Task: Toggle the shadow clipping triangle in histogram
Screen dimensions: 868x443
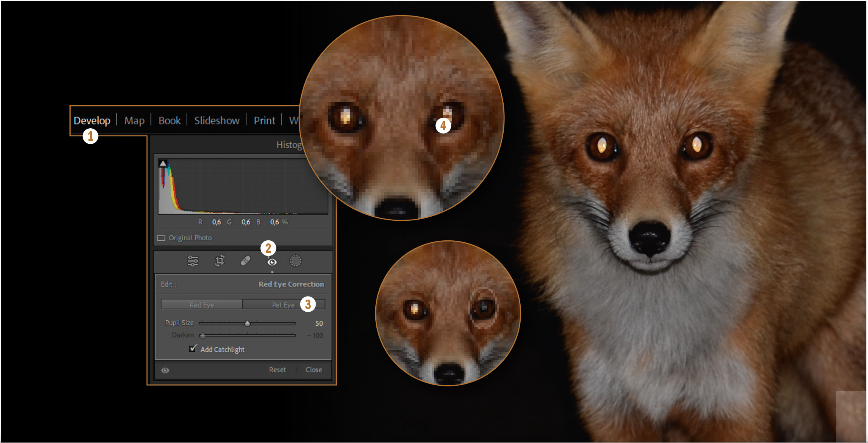Action: click(163, 163)
